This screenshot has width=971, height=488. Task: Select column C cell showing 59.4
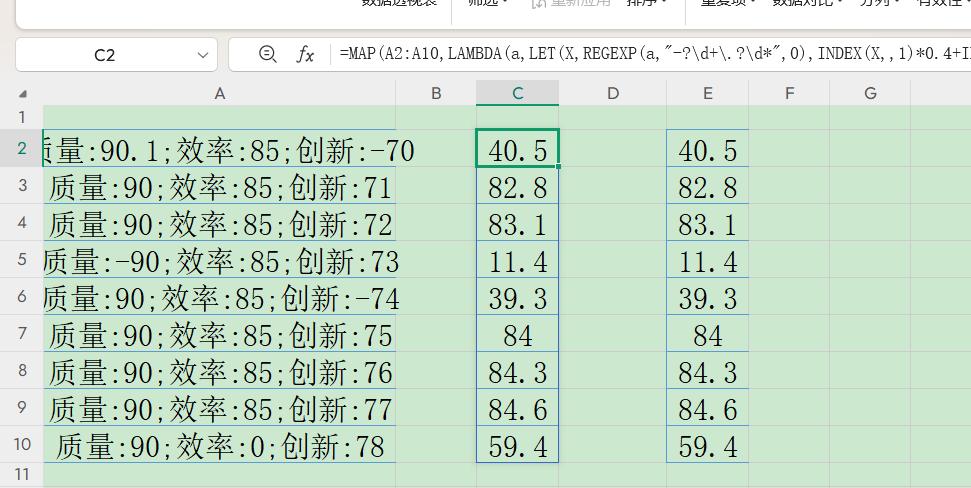(x=518, y=445)
